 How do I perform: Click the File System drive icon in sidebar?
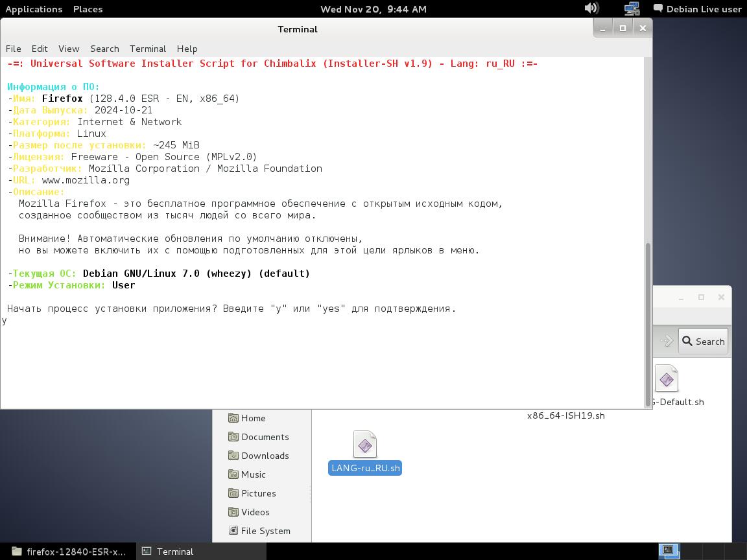point(233,530)
